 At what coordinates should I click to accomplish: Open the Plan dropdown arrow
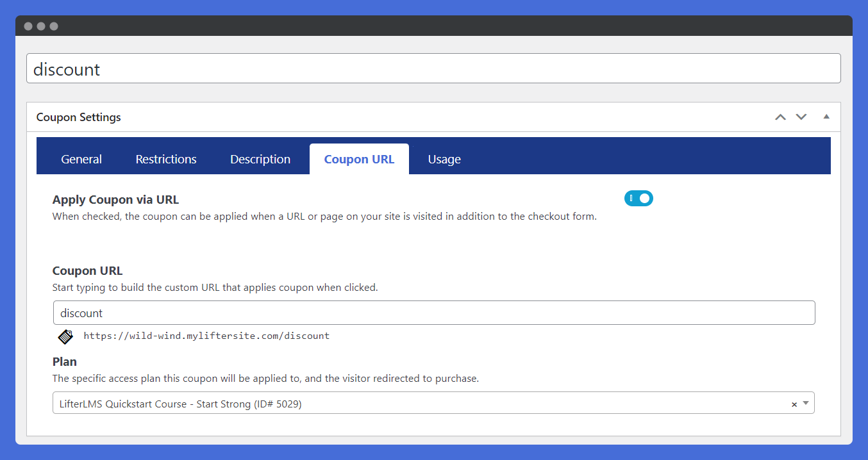tap(806, 404)
